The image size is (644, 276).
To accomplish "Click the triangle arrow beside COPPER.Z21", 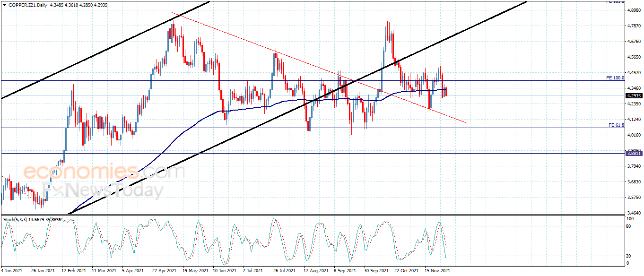I will [4, 5].
